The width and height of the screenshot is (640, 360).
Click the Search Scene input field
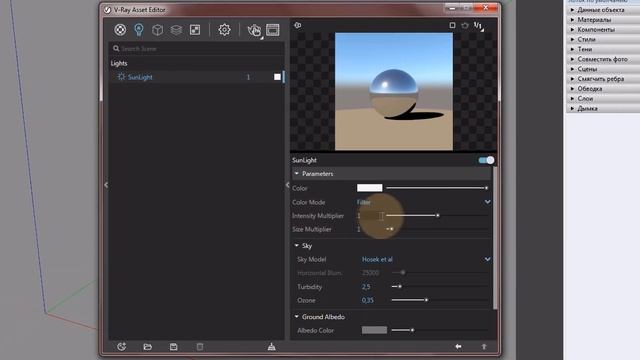tap(197, 49)
